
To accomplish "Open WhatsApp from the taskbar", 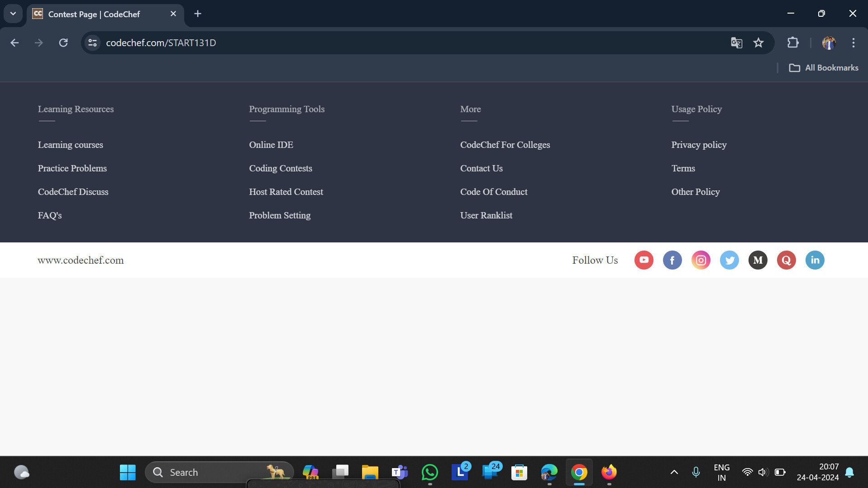I will pyautogui.click(x=429, y=472).
